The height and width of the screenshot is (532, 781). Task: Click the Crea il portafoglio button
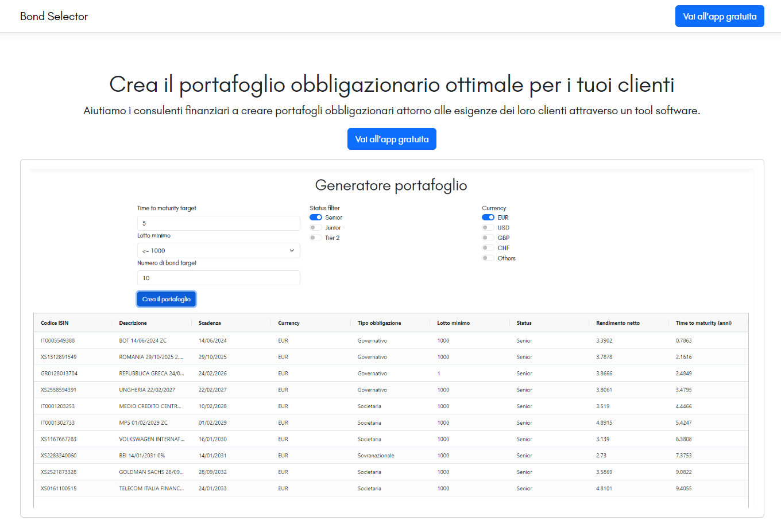[x=167, y=299]
